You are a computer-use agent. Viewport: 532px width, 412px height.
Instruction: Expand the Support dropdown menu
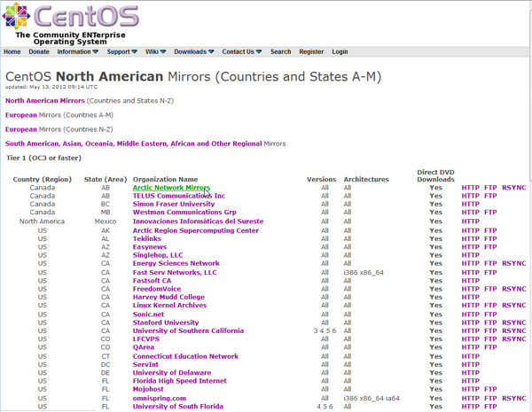click(x=122, y=52)
